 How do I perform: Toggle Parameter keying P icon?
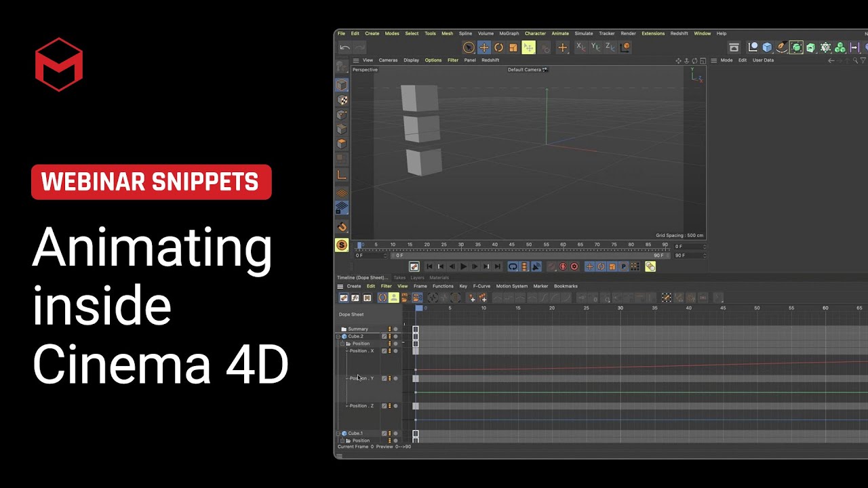(x=623, y=267)
